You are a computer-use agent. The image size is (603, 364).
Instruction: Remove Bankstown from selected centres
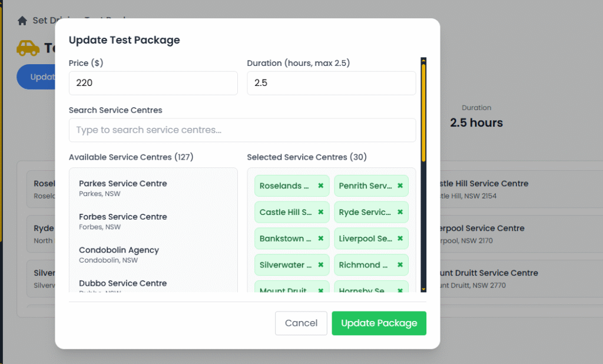click(321, 239)
